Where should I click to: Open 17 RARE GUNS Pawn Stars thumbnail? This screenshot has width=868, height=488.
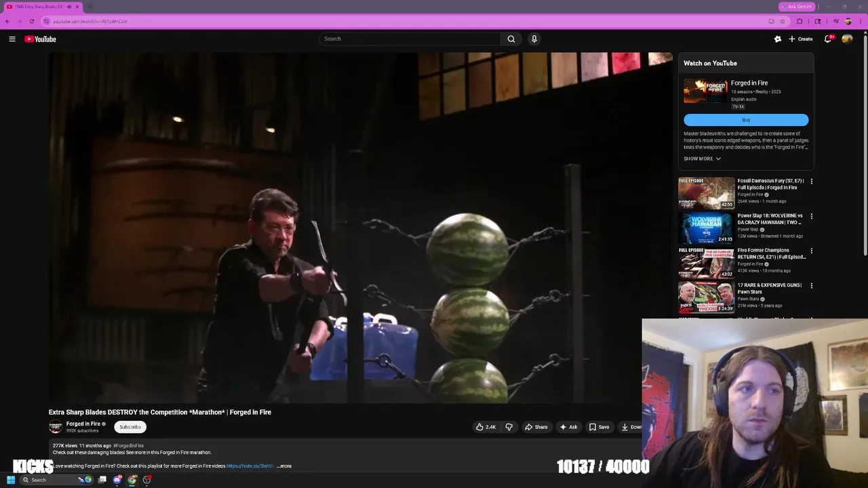706,298
